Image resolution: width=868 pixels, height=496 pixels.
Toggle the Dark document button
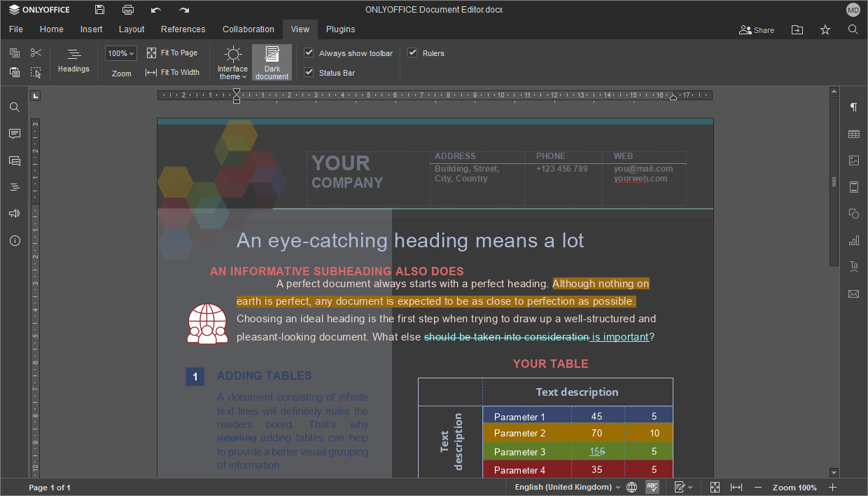(272, 62)
